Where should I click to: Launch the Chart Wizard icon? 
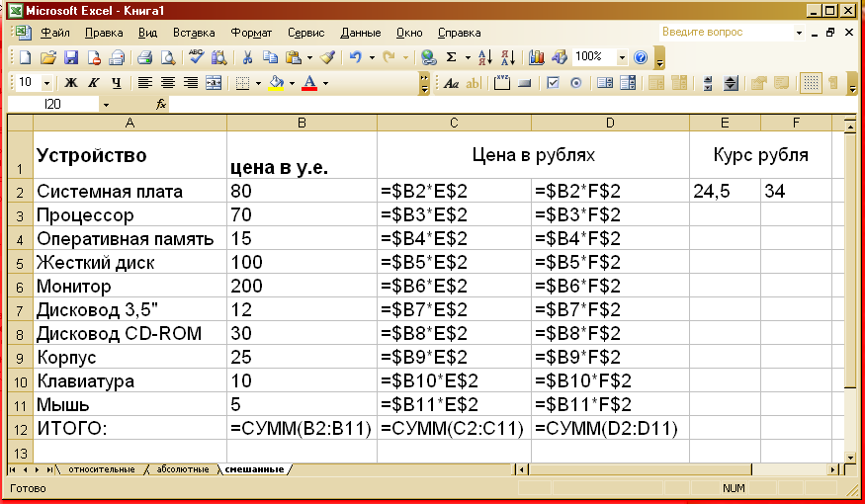click(x=536, y=56)
